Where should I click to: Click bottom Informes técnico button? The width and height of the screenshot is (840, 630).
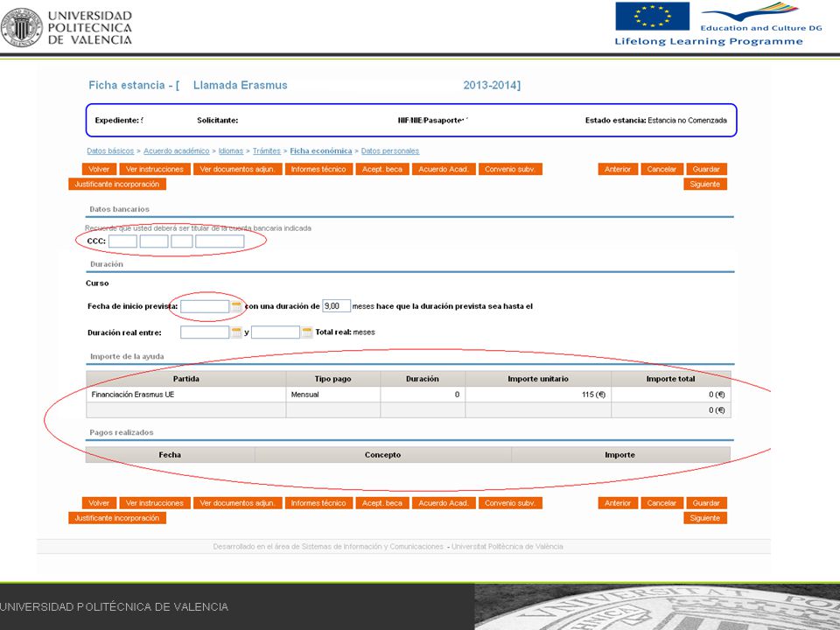(318, 503)
